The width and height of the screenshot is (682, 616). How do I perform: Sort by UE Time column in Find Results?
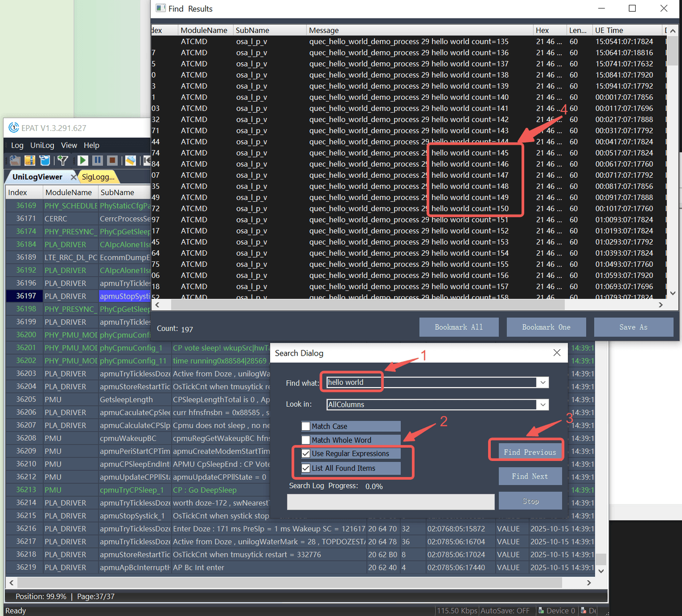[627, 30]
